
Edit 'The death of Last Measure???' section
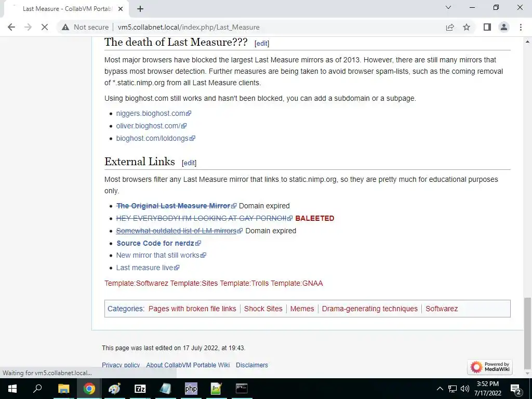(262, 44)
